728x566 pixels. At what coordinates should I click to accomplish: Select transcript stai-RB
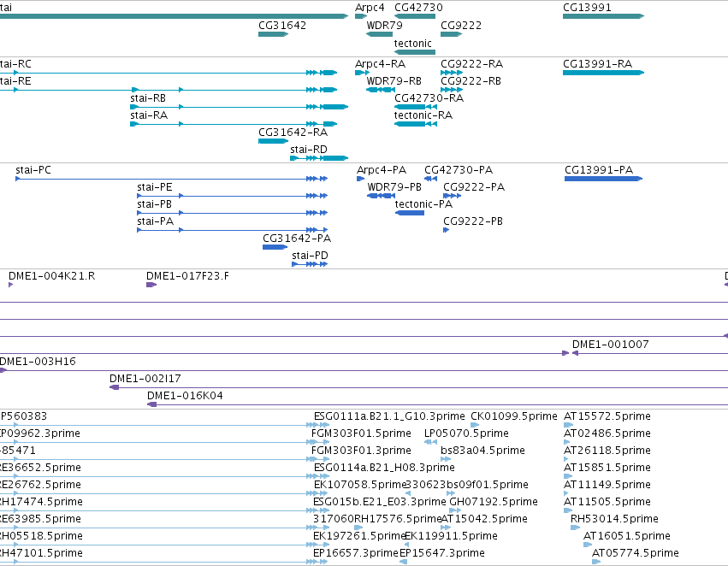click(x=239, y=107)
